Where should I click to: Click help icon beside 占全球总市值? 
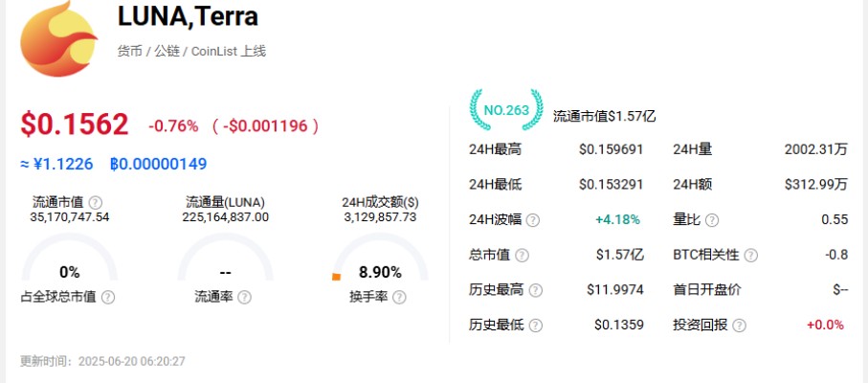click(x=108, y=297)
